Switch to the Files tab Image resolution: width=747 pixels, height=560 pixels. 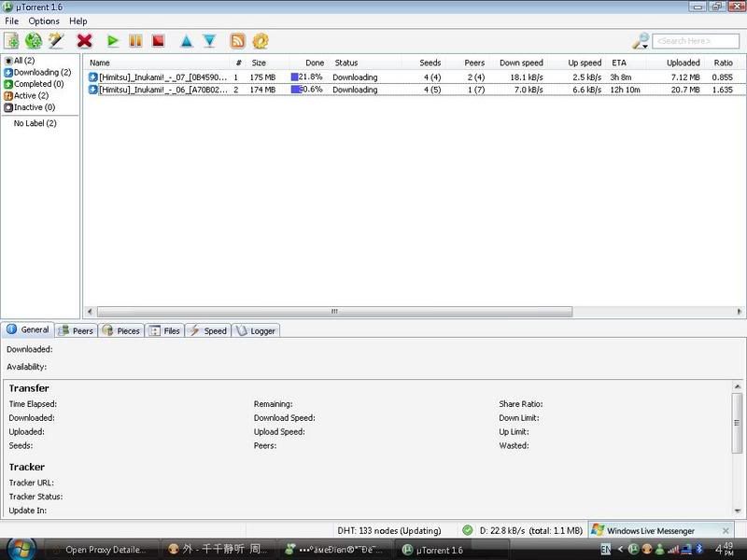point(164,331)
